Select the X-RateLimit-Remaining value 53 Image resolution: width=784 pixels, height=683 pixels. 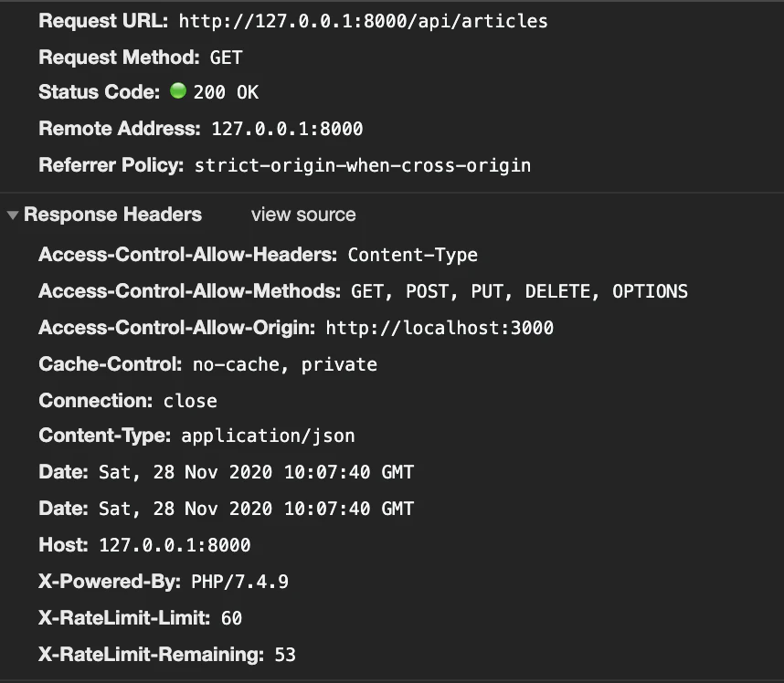285,655
